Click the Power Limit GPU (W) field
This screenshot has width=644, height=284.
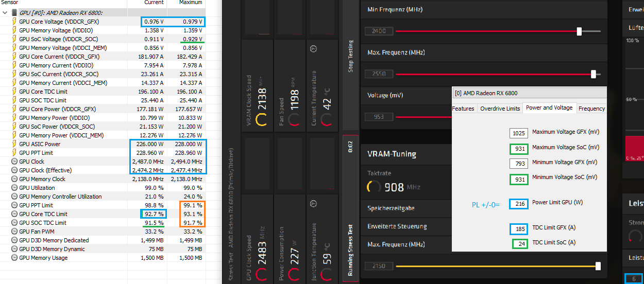519,203
